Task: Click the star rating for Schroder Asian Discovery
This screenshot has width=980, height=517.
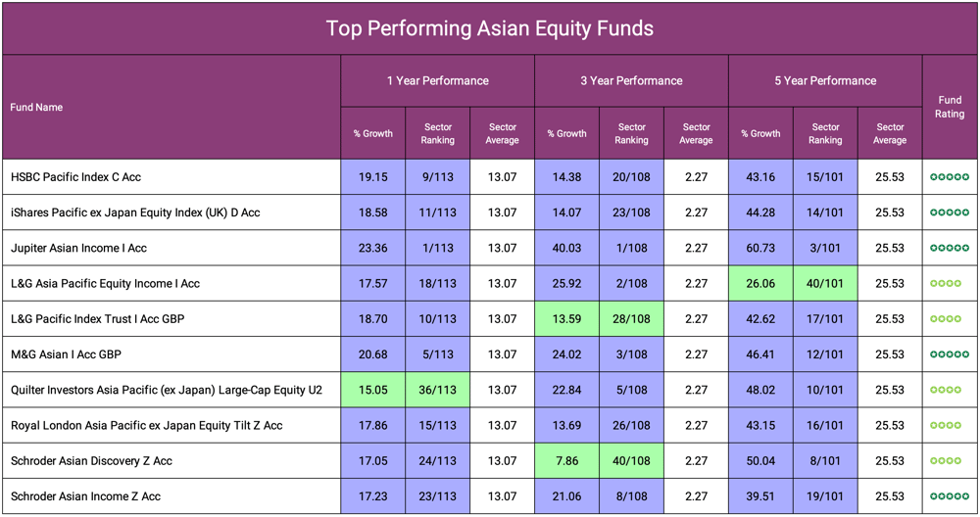Action: [x=946, y=460]
